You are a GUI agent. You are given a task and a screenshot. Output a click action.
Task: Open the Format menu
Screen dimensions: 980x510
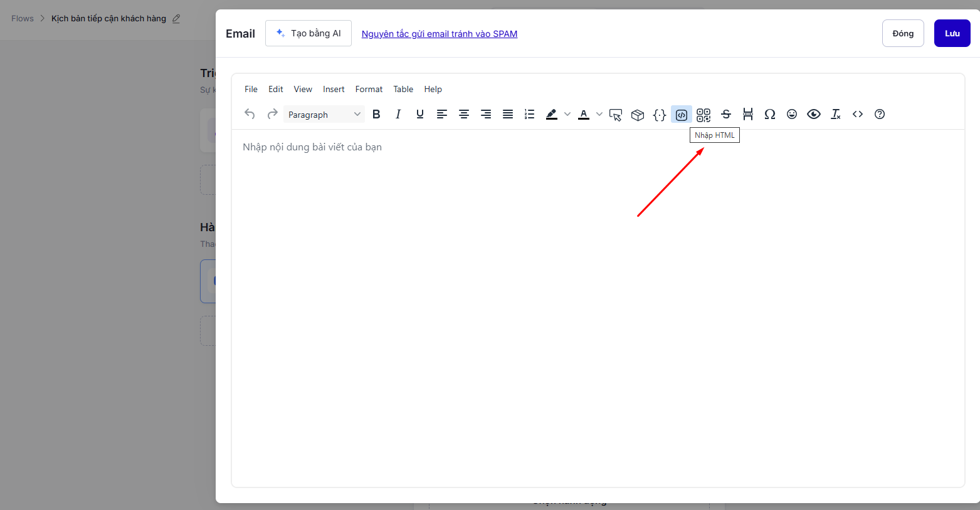point(369,89)
